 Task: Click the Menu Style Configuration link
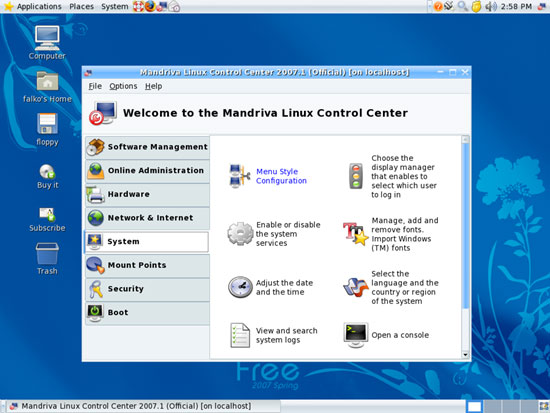tap(281, 176)
